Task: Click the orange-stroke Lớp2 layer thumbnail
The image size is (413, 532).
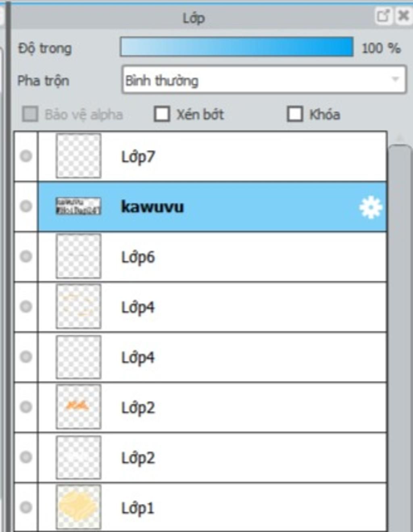Action: 78,407
